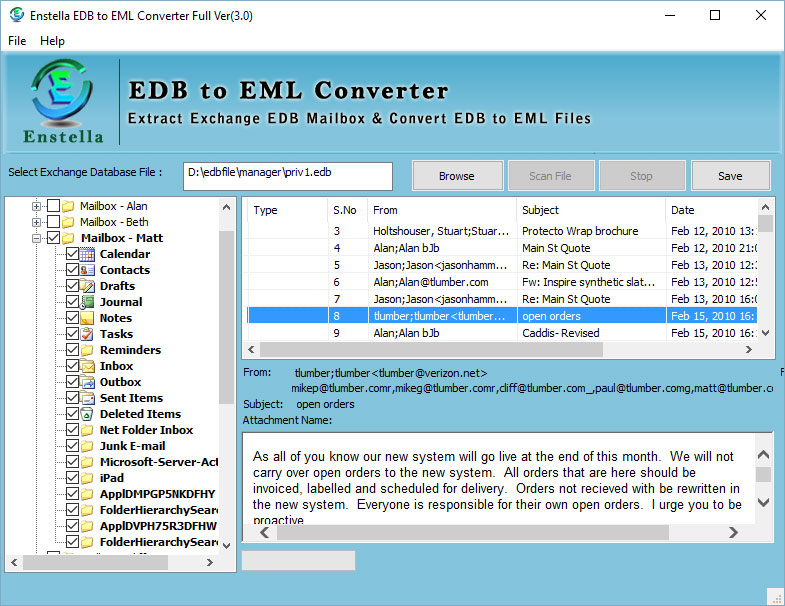Click the Calendar folder icon

pos(88,254)
